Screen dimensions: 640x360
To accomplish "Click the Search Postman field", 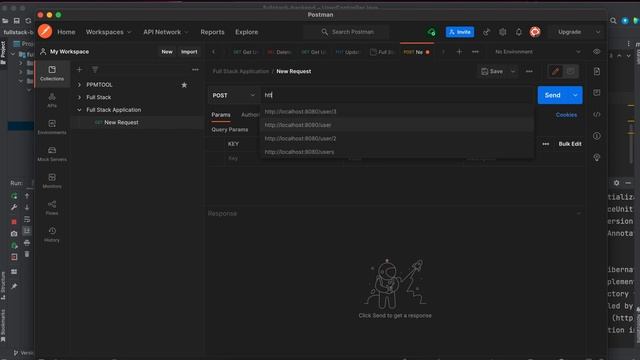I will [346, 32].
